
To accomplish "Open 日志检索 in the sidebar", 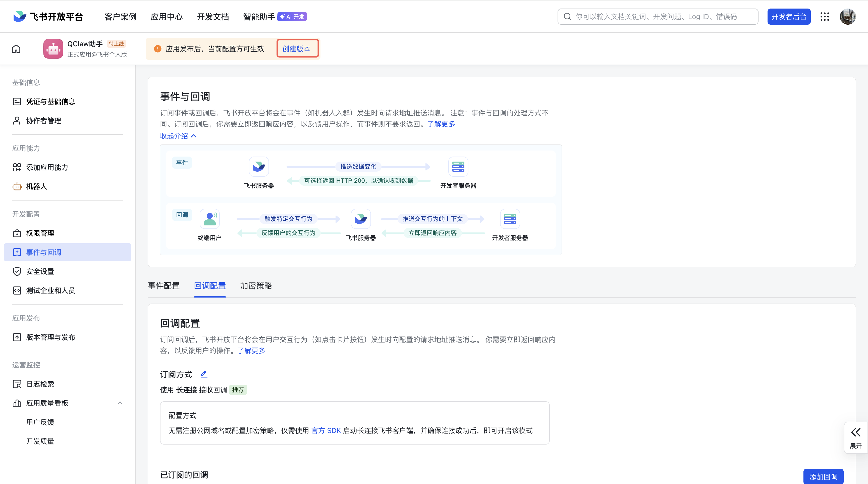I will (40, 384).
